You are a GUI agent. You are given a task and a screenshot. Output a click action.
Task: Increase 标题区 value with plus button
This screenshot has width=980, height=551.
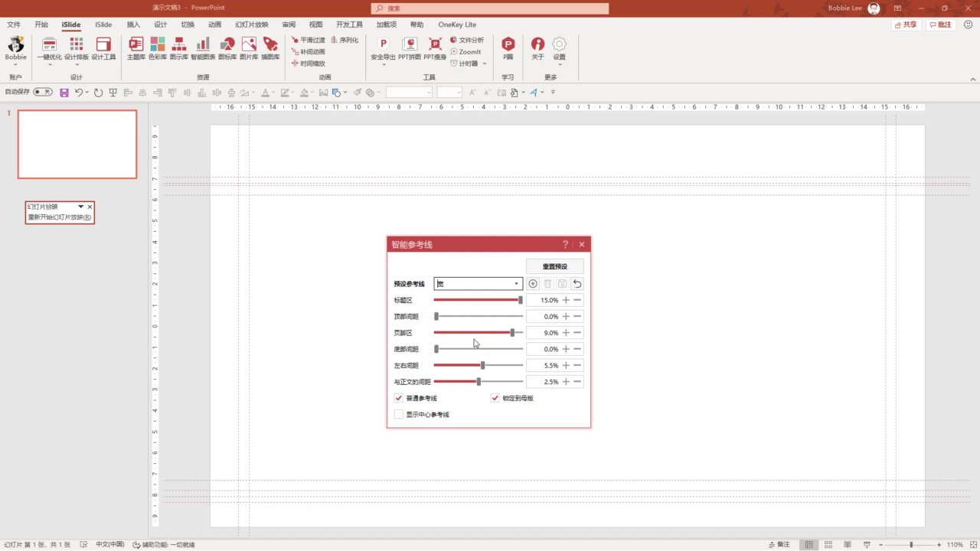pos(566,300)
